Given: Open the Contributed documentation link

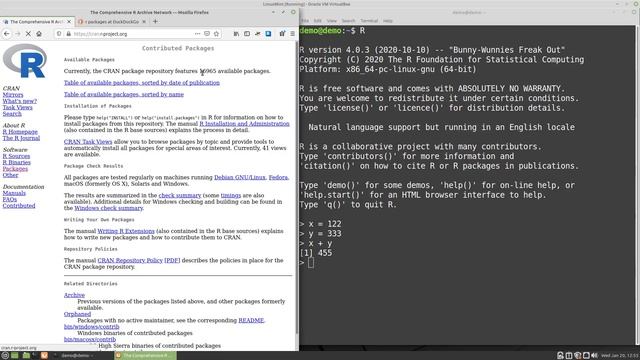Looking at the screenshot, I should [19, 206].
